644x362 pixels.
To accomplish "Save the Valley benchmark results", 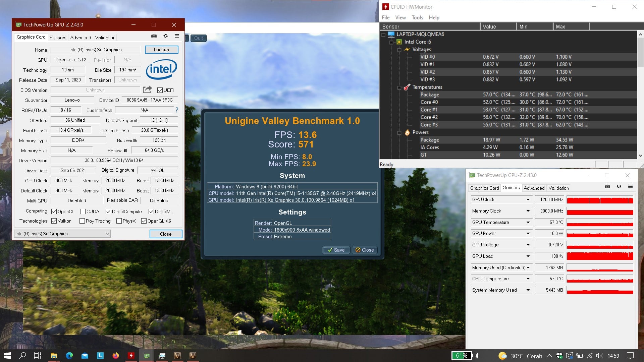I will pos(336,250).
